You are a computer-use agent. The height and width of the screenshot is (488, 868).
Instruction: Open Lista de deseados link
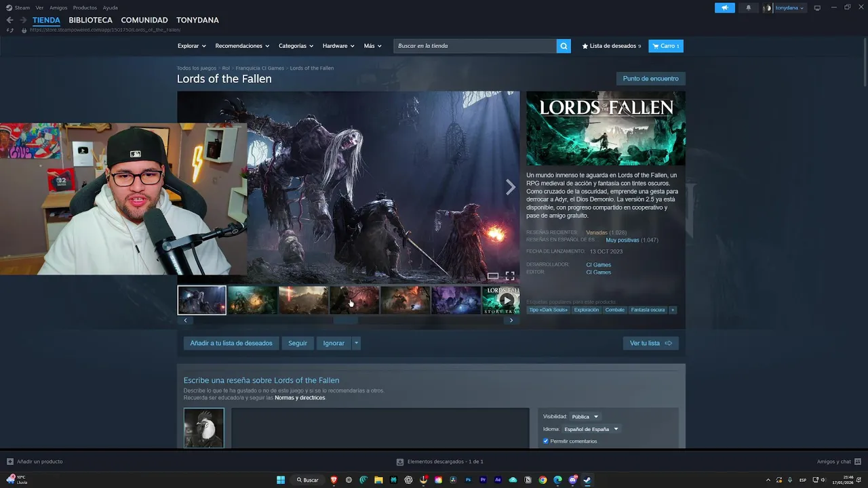(611, 46)
